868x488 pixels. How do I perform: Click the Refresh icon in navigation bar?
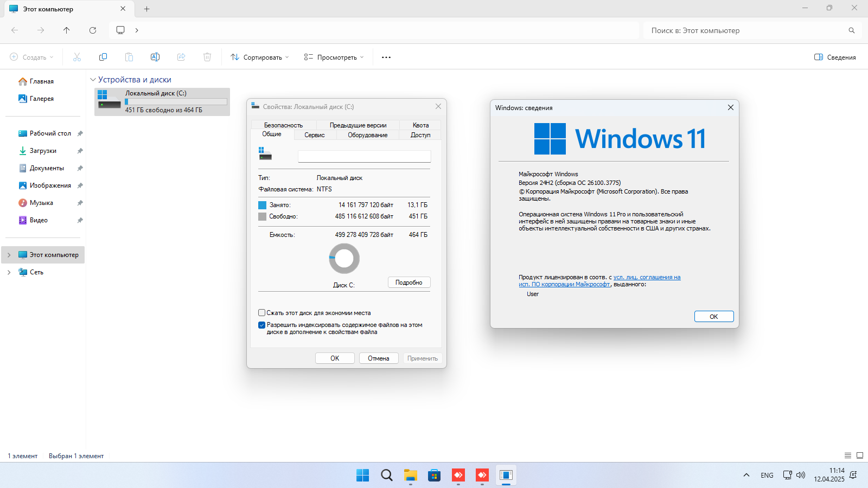click(93, 30)
